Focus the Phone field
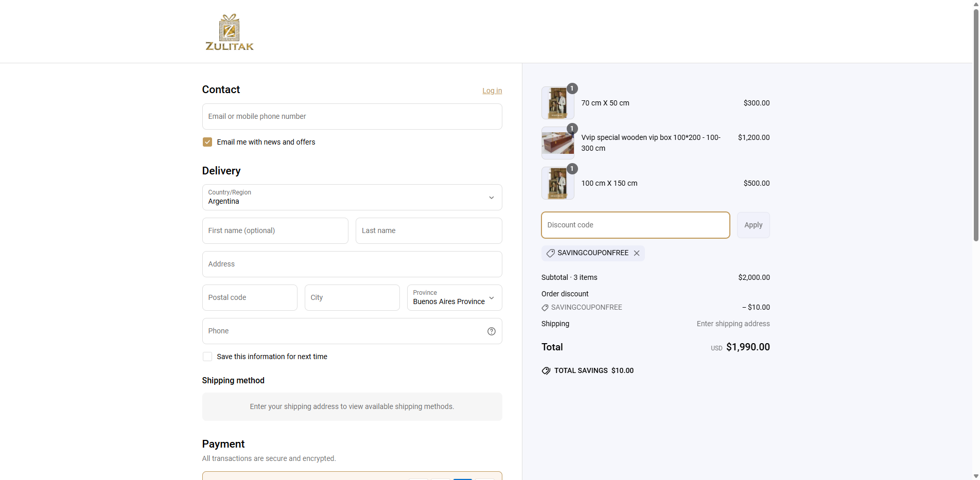Viewport: 980px width, 480px height. 352,331
